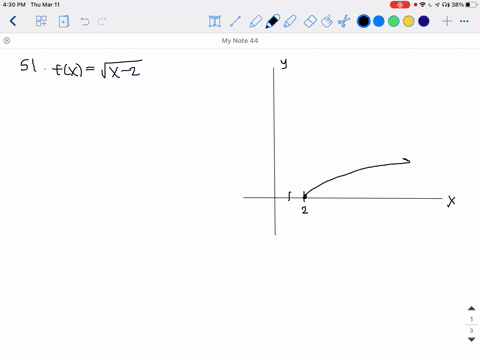Select the Scissors cut tool
The image size is (480, 360).
344,21
